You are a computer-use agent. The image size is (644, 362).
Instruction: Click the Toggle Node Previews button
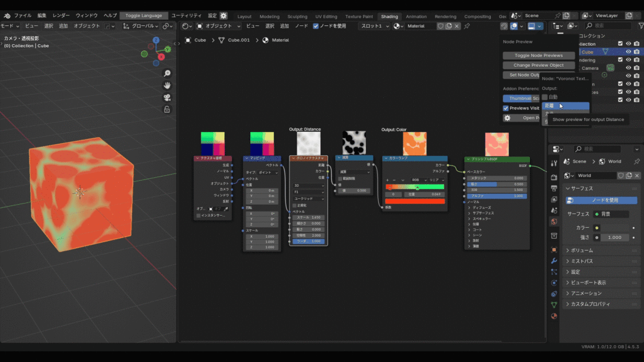point(538,55)
